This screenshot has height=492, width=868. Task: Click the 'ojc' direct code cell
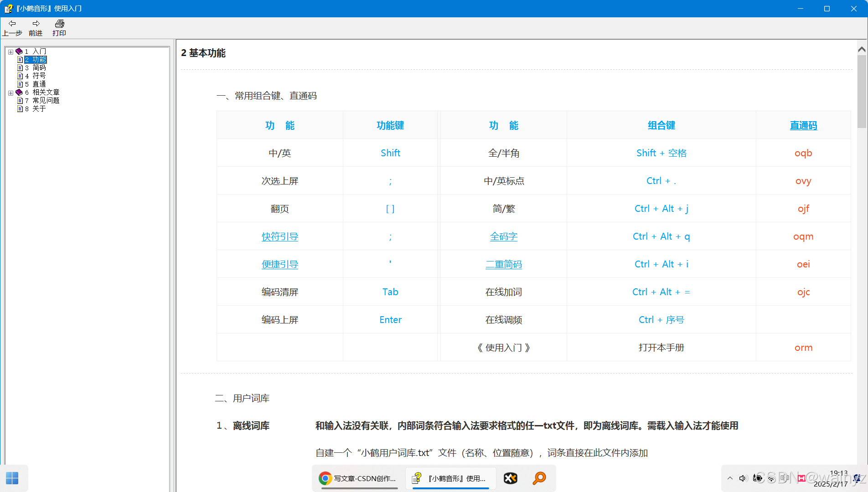(x=803, y=292)
